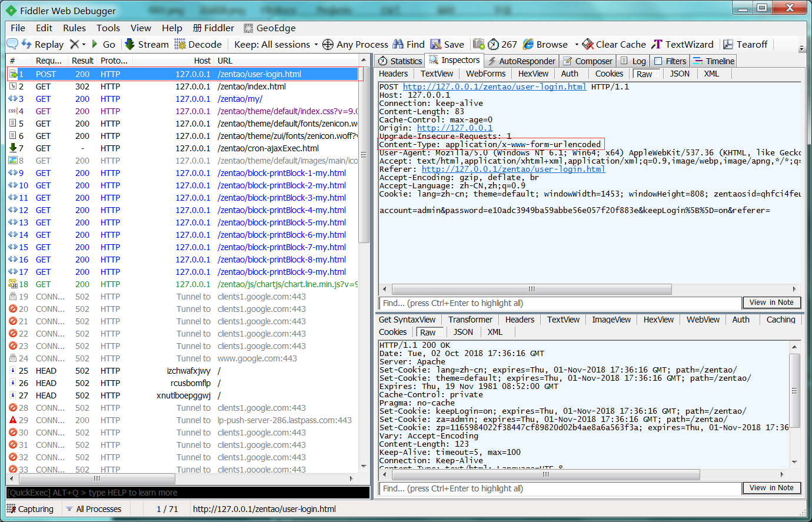Click the Replay toolbar button
The height and width of the screenshot is (522, 812).
pos(42,44)
